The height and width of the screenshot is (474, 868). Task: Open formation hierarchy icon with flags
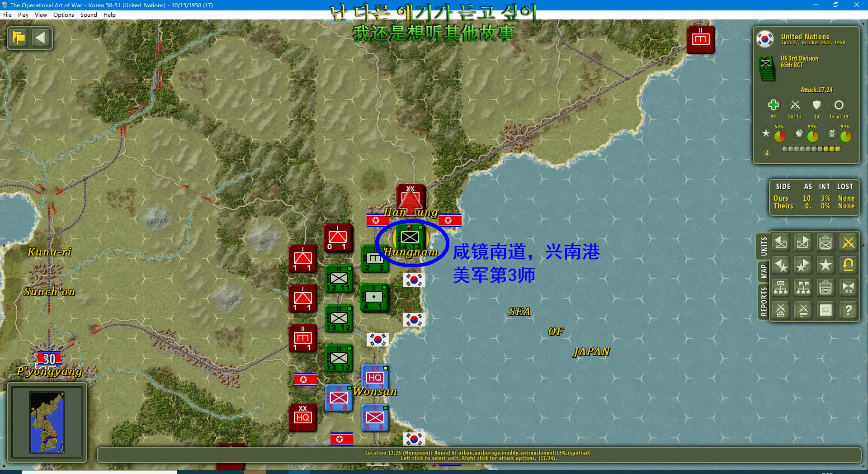(x=803, y=288)
